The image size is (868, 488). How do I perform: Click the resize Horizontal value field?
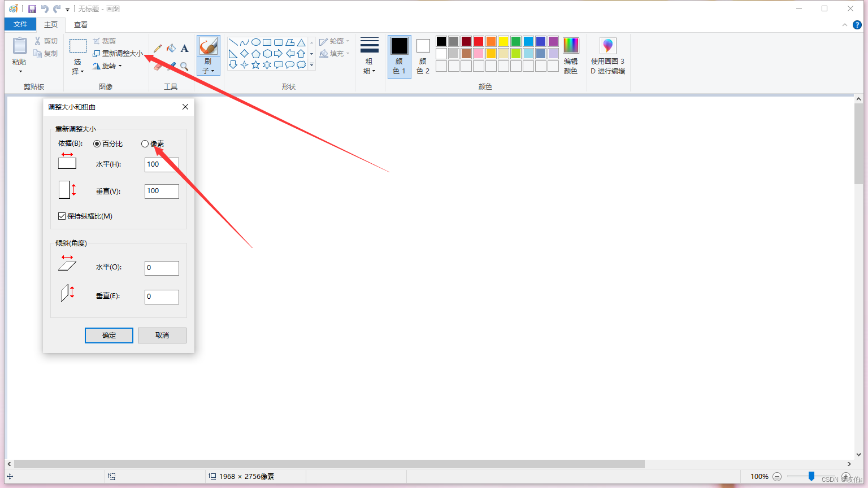pyautogui.click(x=162, y=164)
